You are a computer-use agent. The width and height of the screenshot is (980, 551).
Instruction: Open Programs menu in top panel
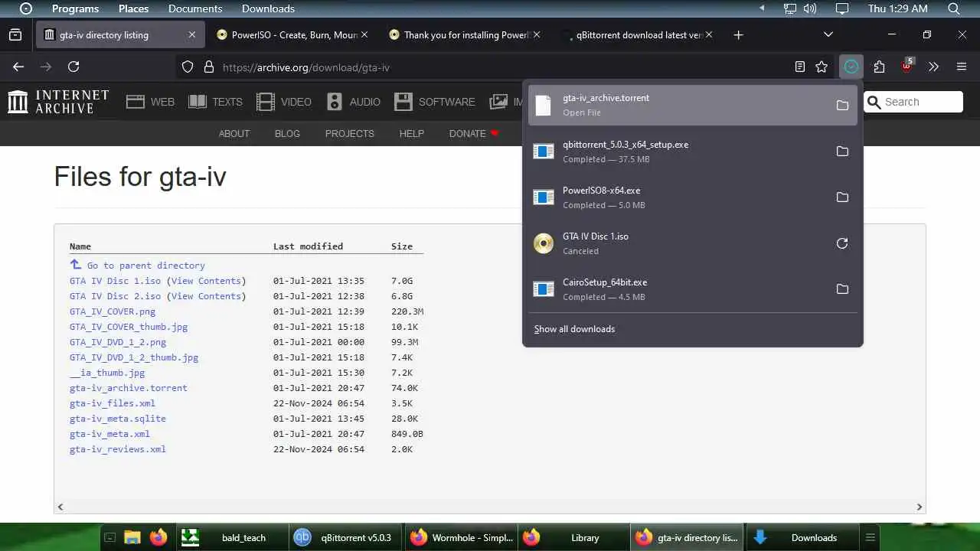[x=75, y=8]
